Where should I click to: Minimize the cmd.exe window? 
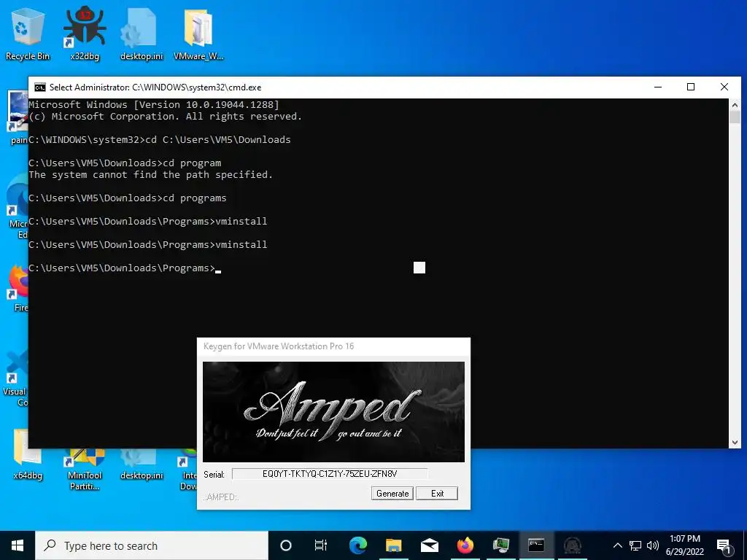(x=658, y=87)
